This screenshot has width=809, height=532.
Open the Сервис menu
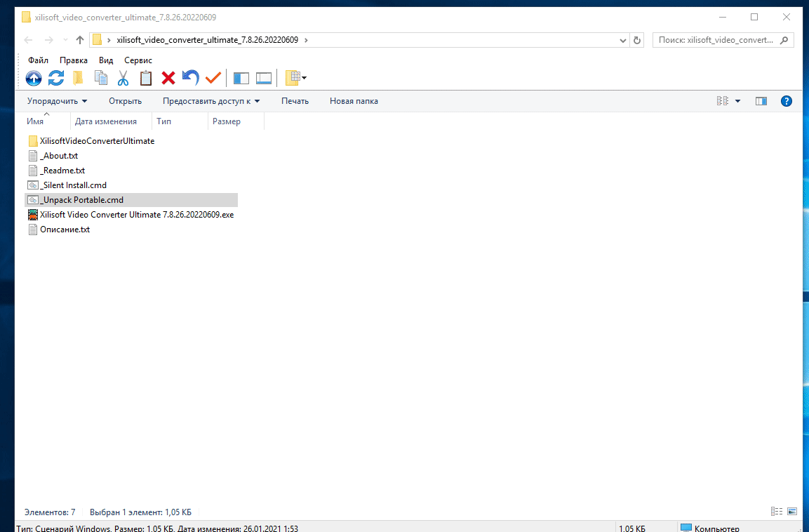point(138,60)
